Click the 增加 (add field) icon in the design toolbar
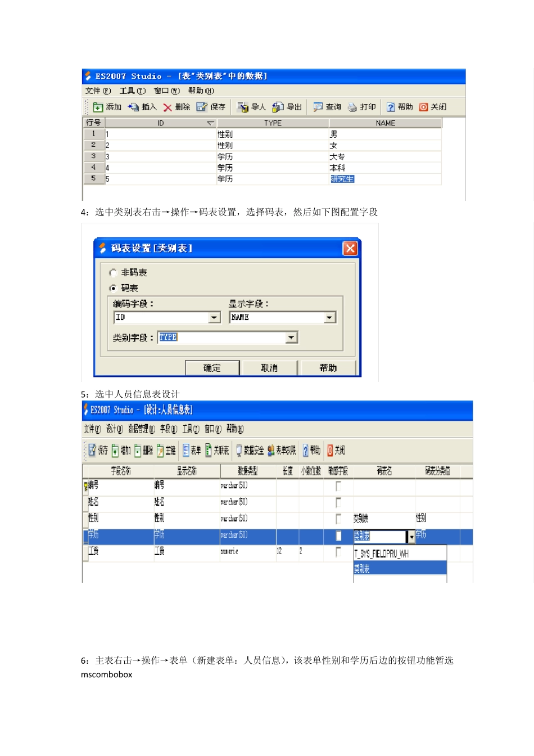The image size is (534, 756). click(115, 450)
